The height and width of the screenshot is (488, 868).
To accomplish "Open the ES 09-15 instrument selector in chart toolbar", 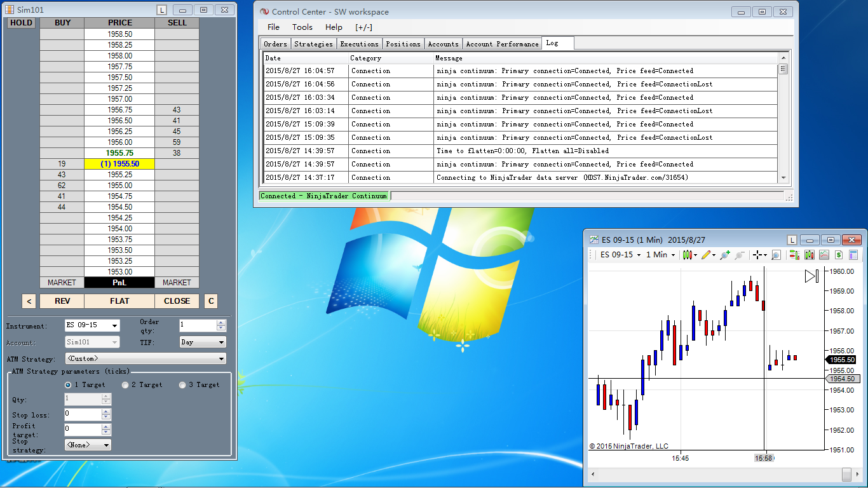I will coord(621,255).
